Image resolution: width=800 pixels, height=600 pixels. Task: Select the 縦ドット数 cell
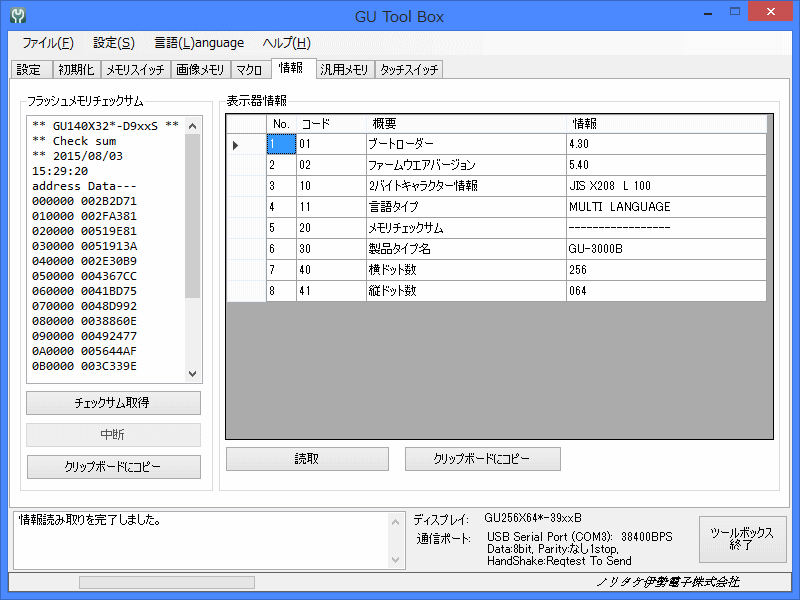point(466,291)
